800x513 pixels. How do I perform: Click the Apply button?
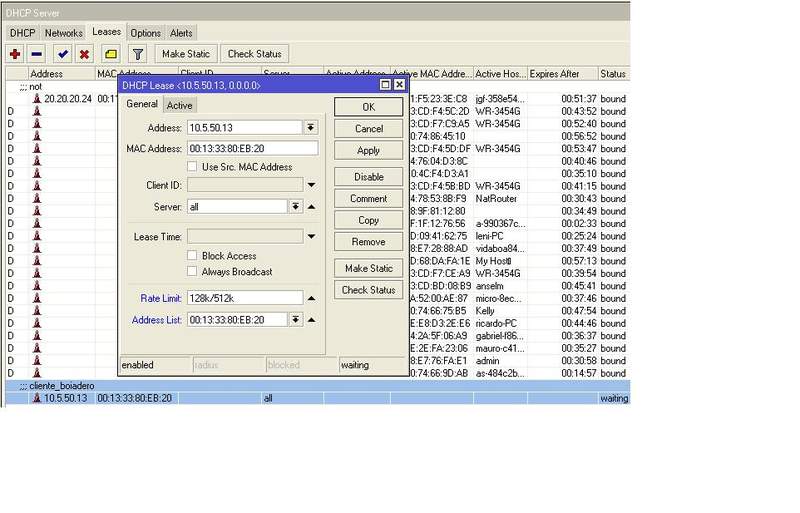pyautogui.click(x=368, y=151)
